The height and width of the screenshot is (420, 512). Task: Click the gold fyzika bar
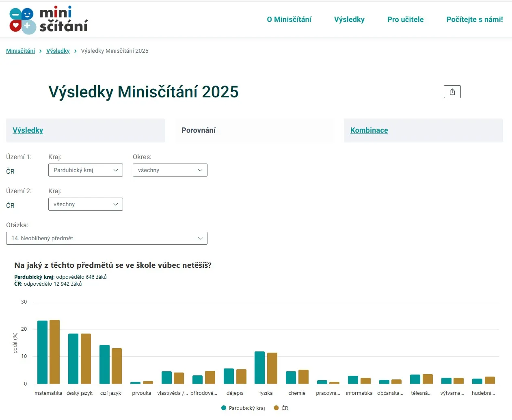click(272, 368)
